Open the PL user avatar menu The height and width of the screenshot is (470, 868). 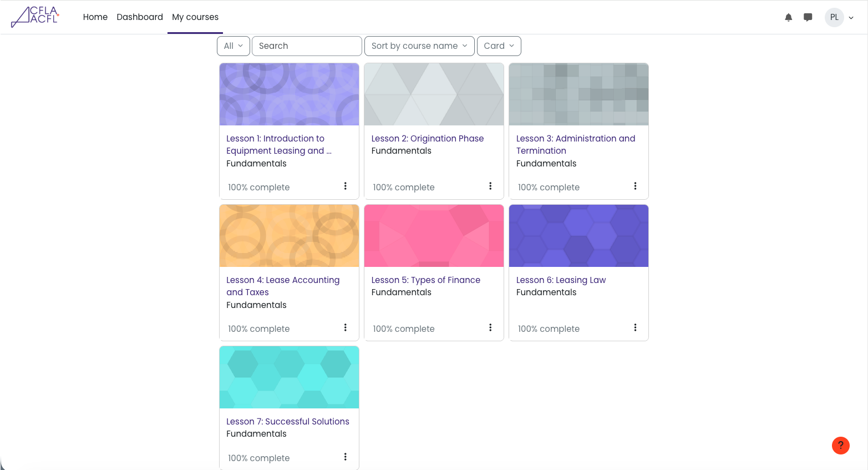click(x=839, y=17)
